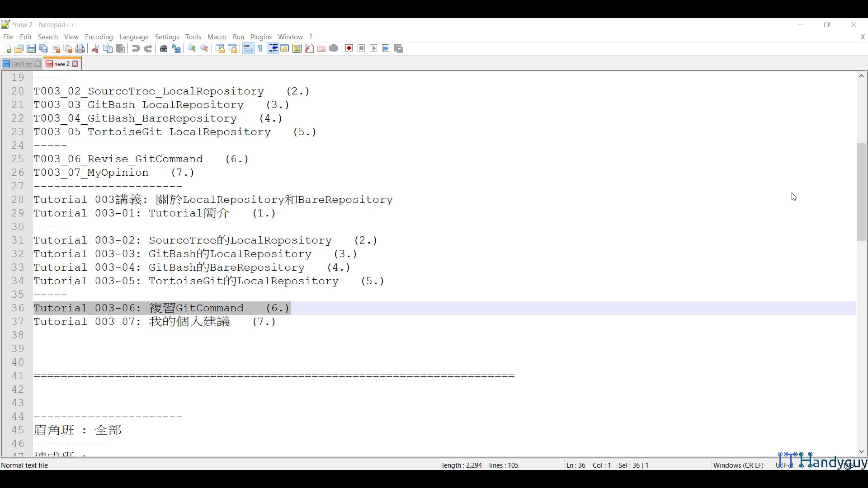This screenshot has height=488, width=868.
Task: Expand the Macro menu
Action: pyautogui.click(x=217, y=37)
